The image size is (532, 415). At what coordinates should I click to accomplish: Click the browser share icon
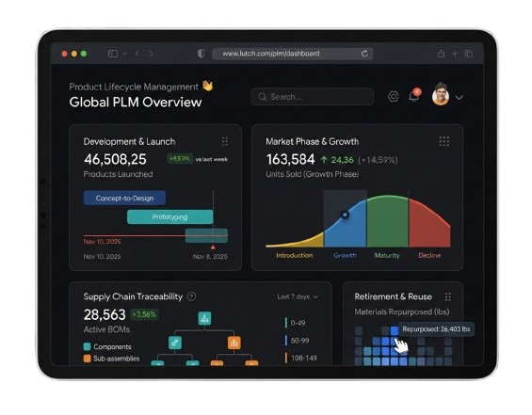pyautogui.click(x=441, y=54)
